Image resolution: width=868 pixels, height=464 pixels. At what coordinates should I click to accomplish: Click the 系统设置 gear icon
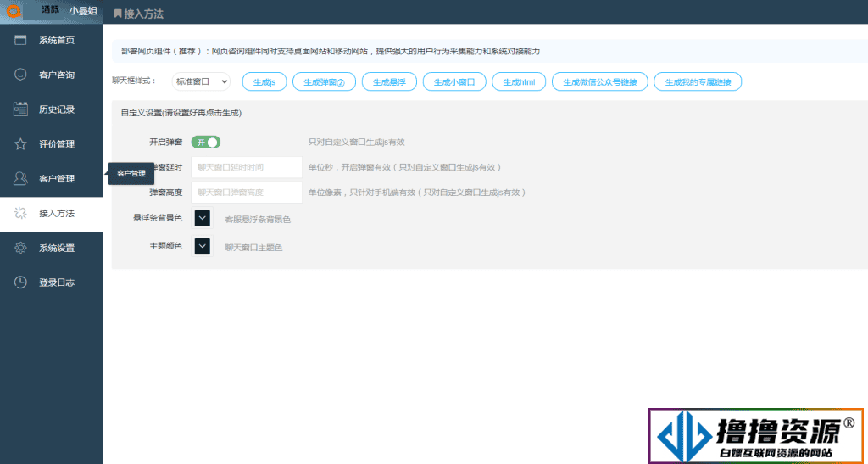[20, 248]
